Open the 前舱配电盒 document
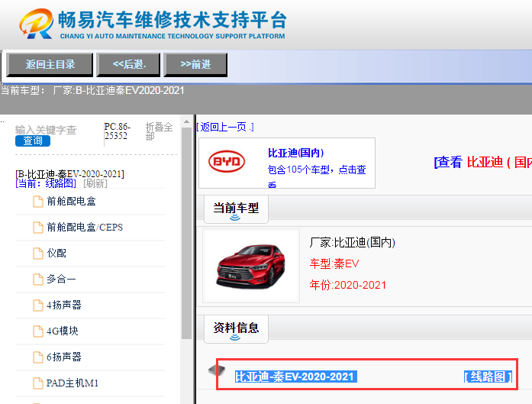532x404 pixels. 71,202
